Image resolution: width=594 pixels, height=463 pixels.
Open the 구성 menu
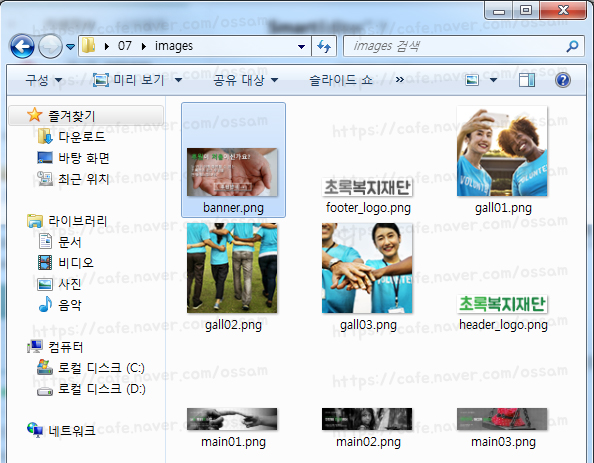tap(44, 80)
